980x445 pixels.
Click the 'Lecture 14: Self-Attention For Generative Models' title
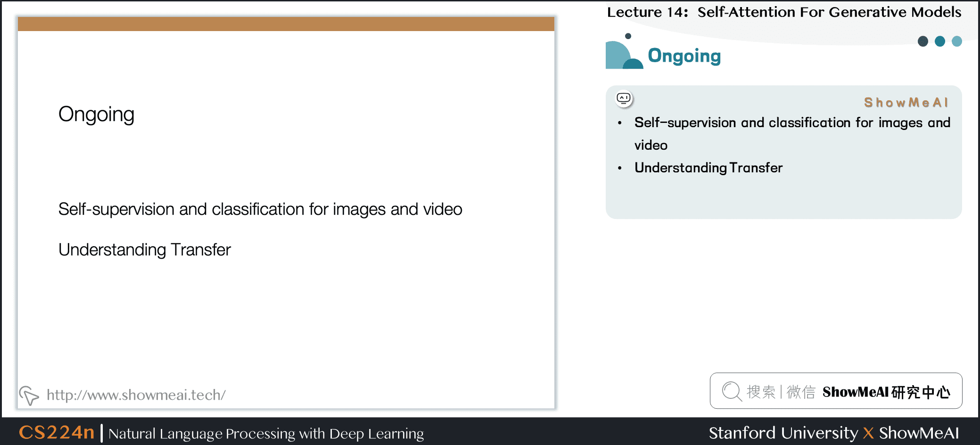point(784,12)
